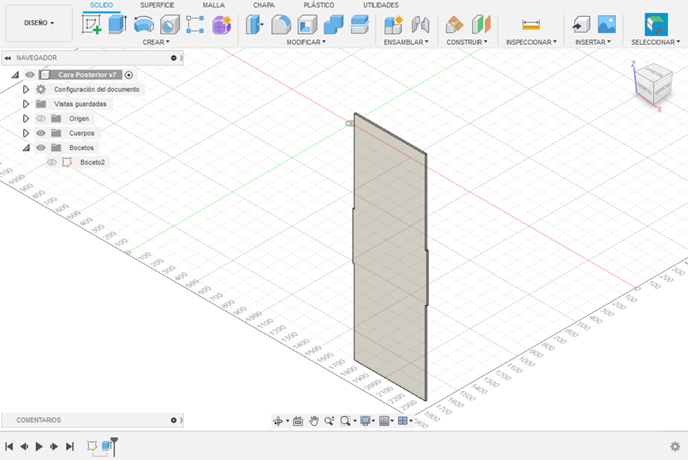Select the Hole tool
The width and height of the screenshot is (688, 460).
click(x=170, y=24)
